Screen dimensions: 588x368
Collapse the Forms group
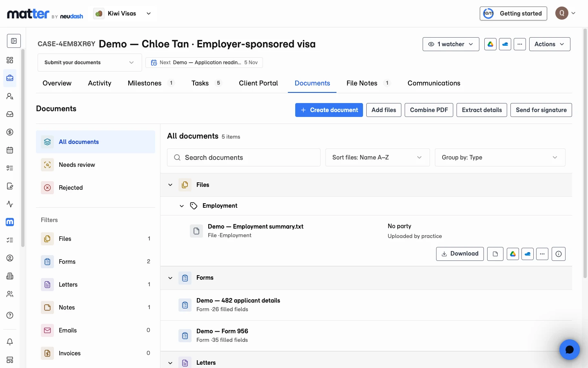click(x=170, y=278)
